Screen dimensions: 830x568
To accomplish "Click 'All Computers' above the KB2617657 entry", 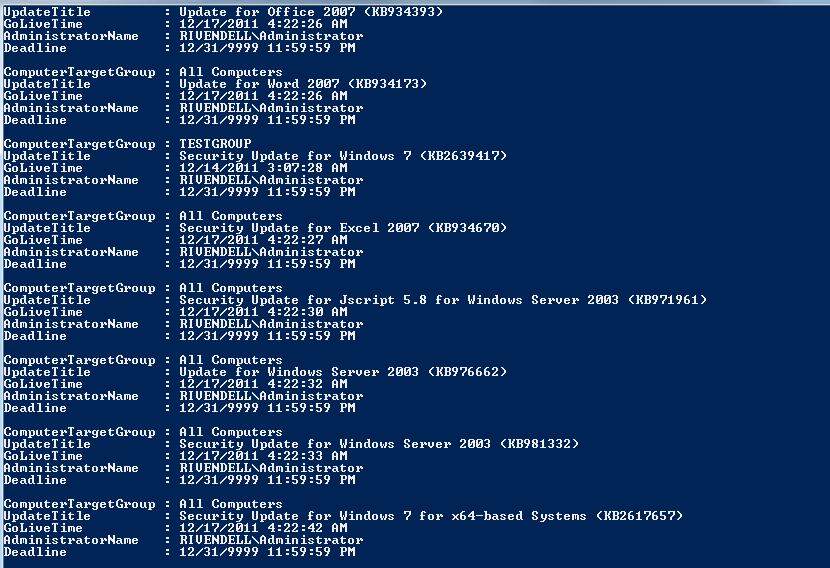I will [231, 503].
